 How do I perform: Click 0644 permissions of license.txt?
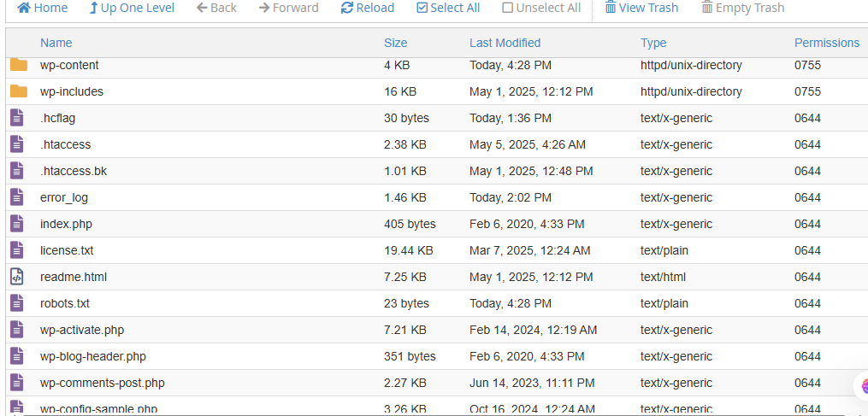tap(807, 250)
